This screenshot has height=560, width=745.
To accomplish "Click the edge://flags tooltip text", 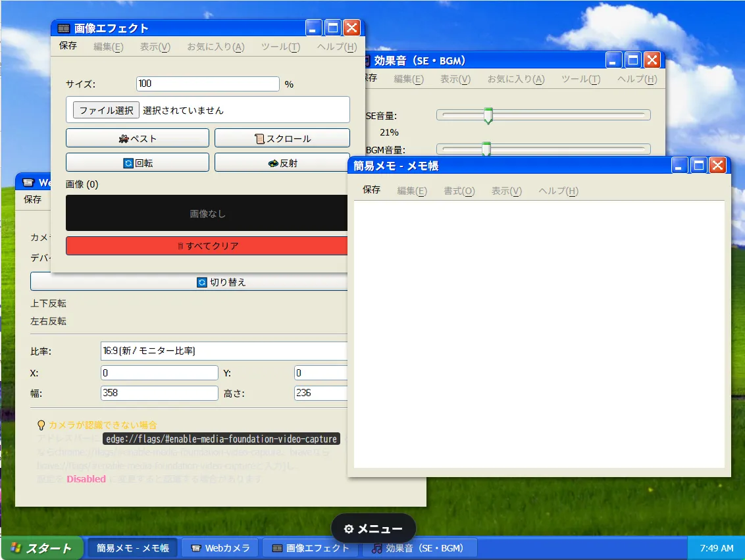I will pos(221,439).
